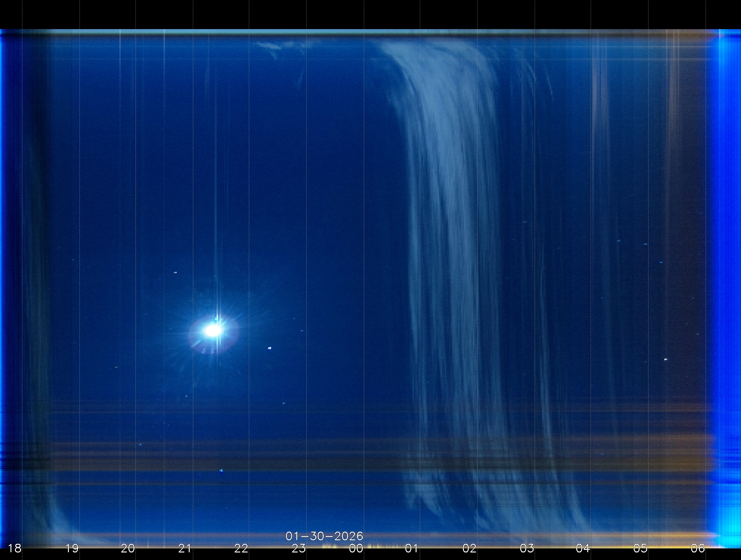Select the 04 hour marker

point(583,549)
